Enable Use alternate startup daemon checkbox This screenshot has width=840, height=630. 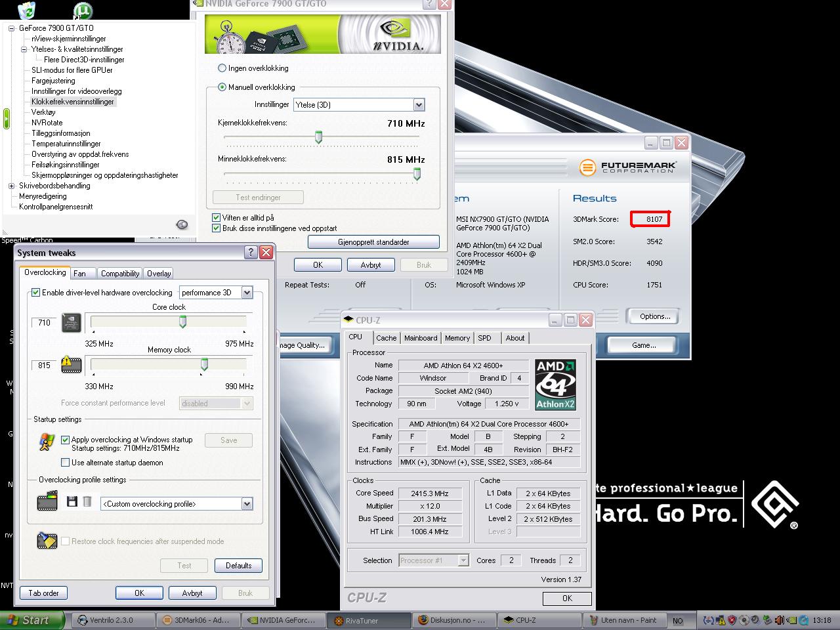[65, 463]
